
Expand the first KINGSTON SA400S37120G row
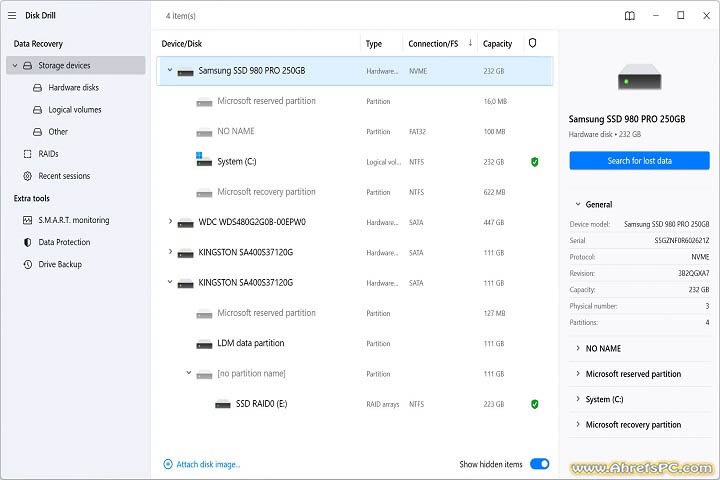tap(170, 252)
